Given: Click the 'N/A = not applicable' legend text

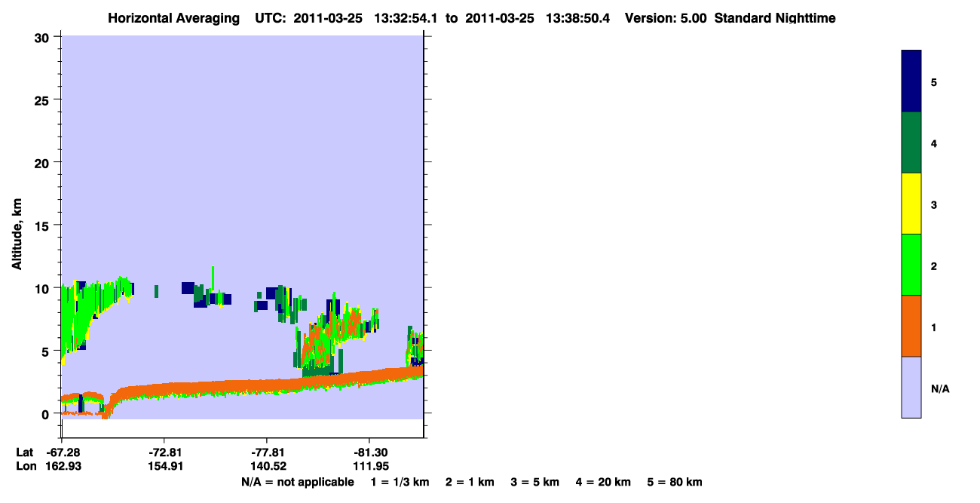Looking at the screenshot, I should pyautogui.click(x=297, y=482).
